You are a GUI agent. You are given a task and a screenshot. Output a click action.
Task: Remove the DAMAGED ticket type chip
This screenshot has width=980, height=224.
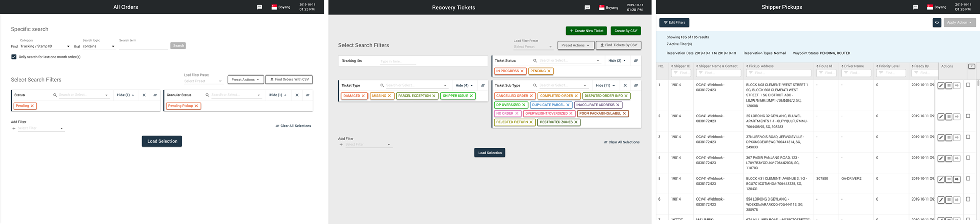(363, 96)
